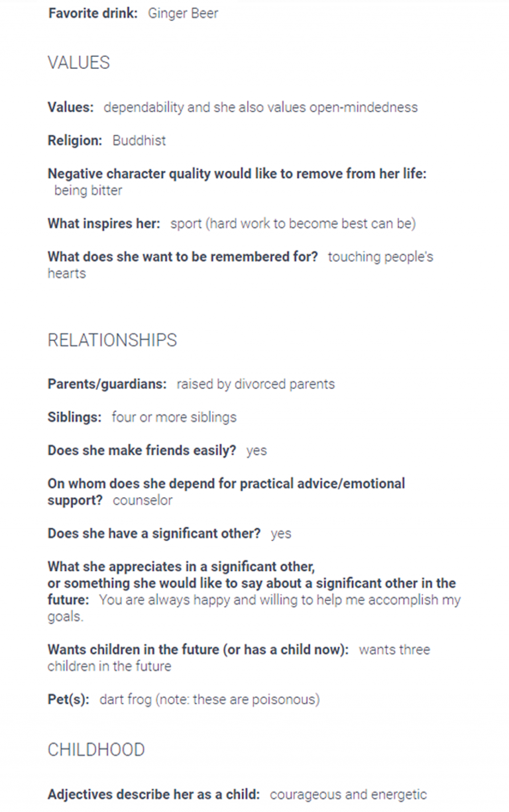Click 'being bitter' answer text

pos(88,191)
